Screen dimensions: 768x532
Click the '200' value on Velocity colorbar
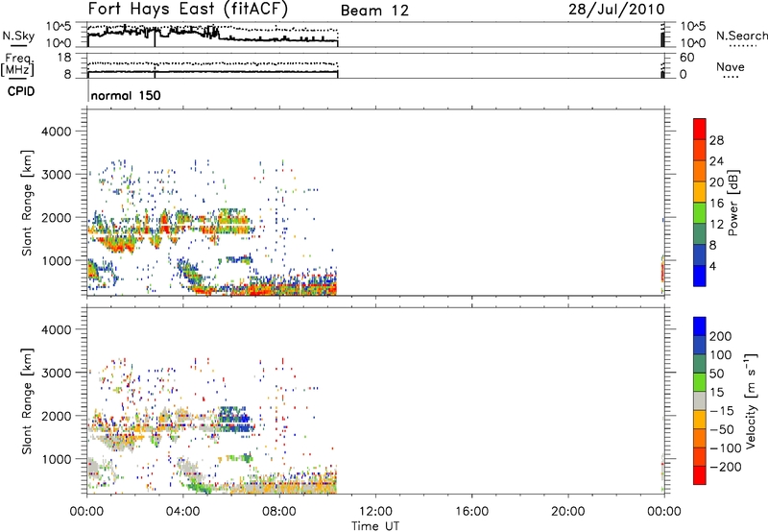click(721, 336)
